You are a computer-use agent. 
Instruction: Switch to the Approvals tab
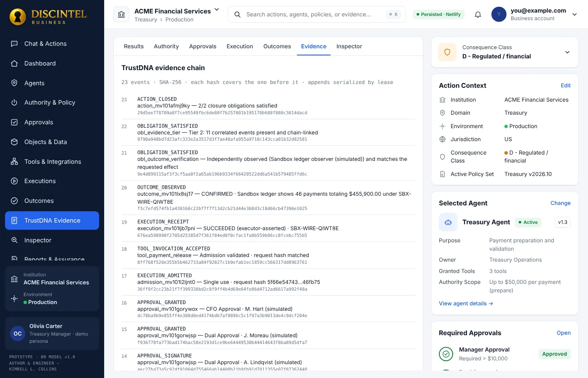click(203, 47)
